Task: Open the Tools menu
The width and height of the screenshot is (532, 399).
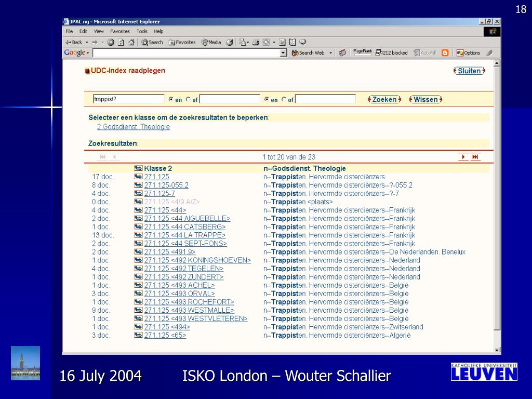Action: point(142,31)
